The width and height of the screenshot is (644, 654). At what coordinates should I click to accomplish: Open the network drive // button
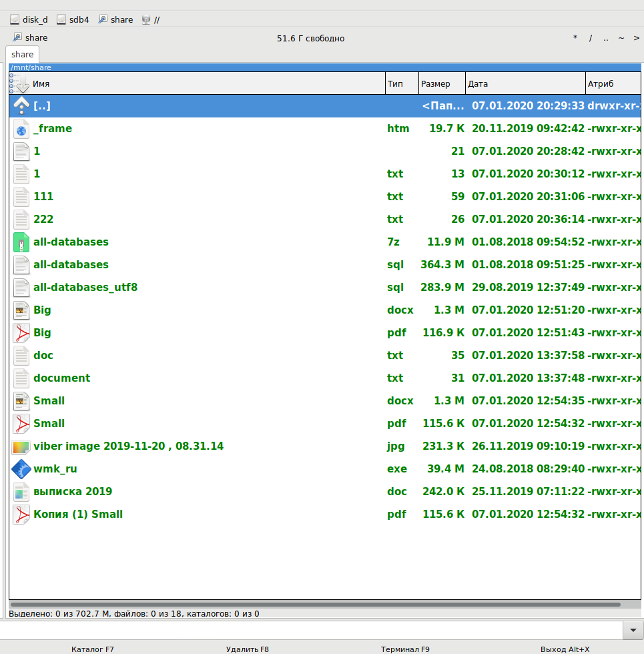click(x=151, y=20)
